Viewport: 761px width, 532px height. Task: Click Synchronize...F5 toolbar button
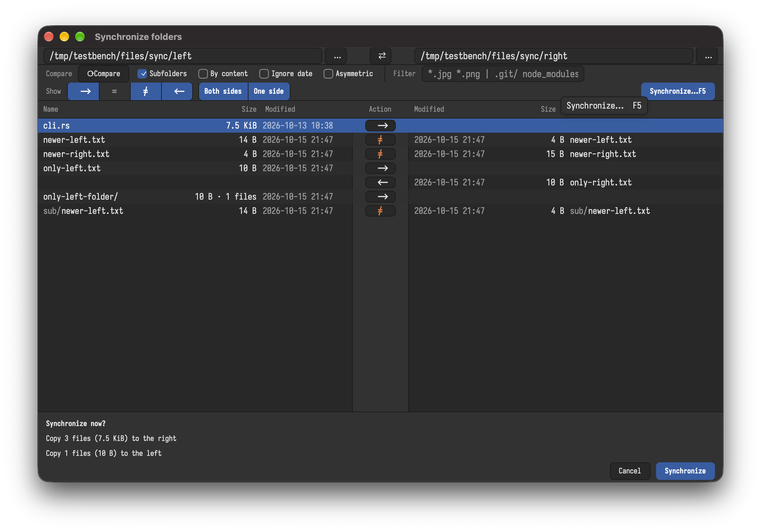tap(678, 91)
